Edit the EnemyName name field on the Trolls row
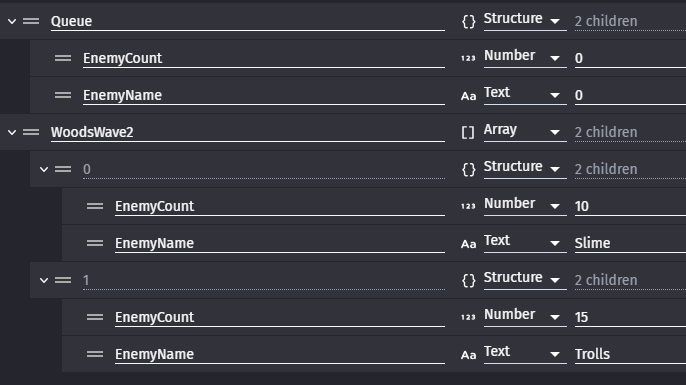 [x=280, y=354]
